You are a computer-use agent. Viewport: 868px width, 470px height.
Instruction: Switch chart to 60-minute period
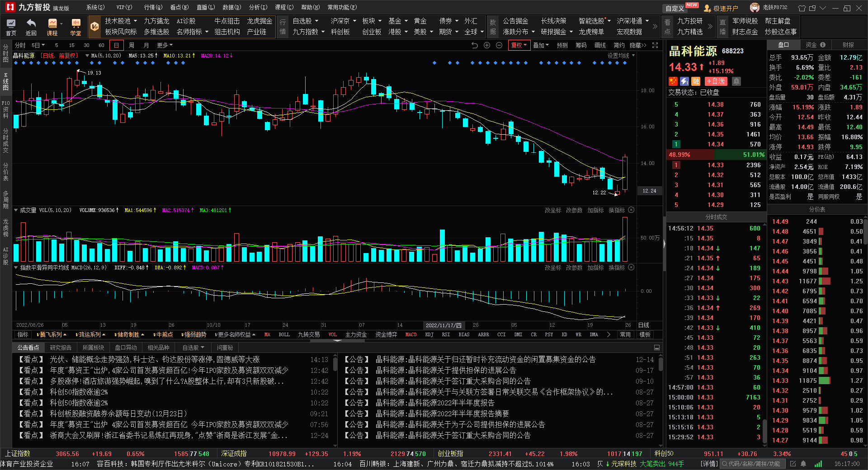tap(102, 45)
